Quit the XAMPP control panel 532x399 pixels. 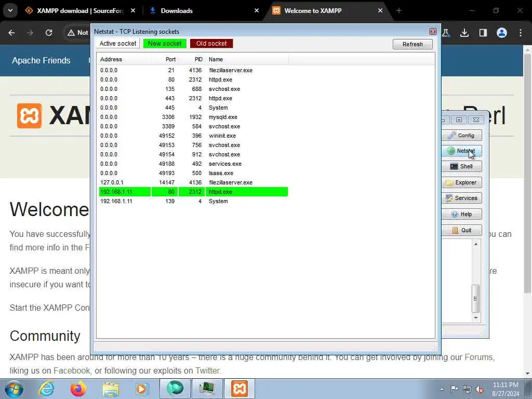point(462,230)
